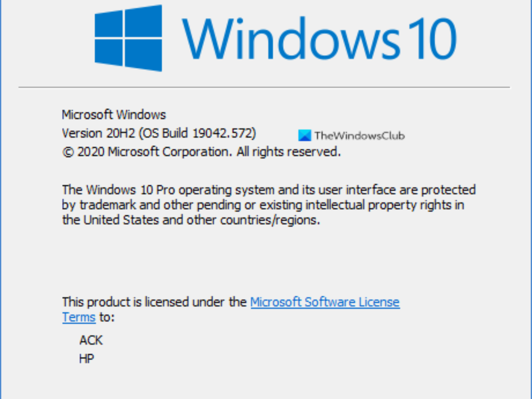Viewport: 532px width, 399px height.
Task: Click the large Windows wordmark text
Action: click(290, 39)
